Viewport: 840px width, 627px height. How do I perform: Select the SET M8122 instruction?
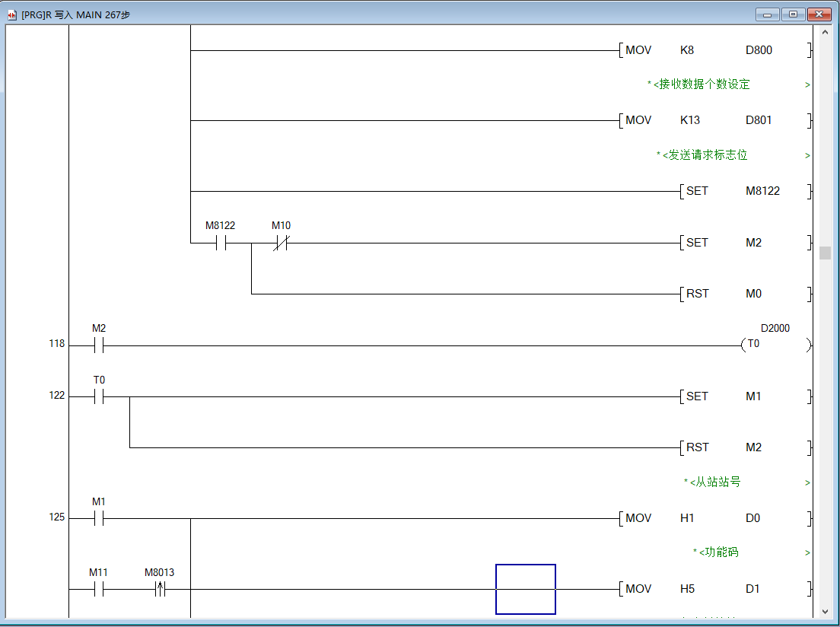point(744,191)
